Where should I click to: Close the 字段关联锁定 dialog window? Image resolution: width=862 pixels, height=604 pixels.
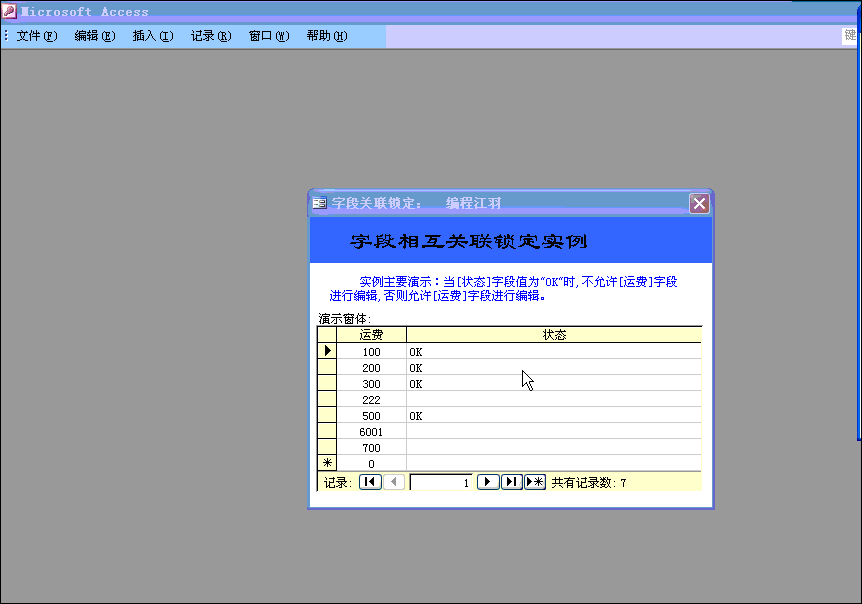click(x=699, y=203)
